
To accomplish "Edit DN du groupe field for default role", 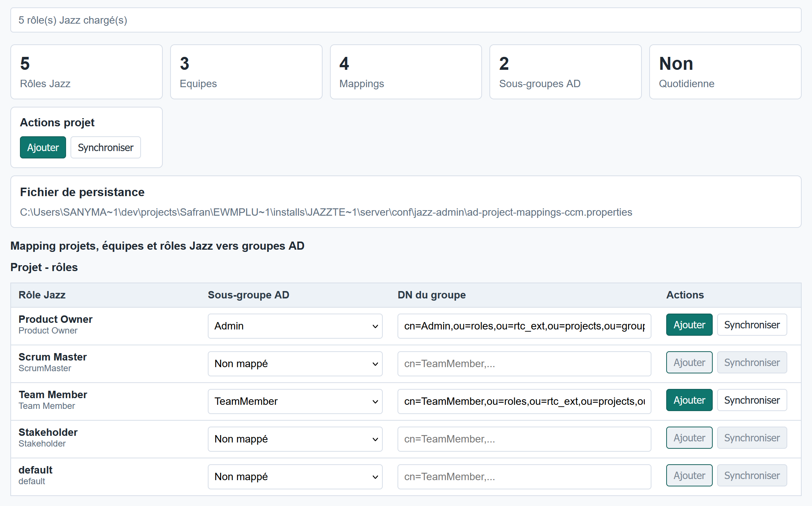I will tap(524, 477).
